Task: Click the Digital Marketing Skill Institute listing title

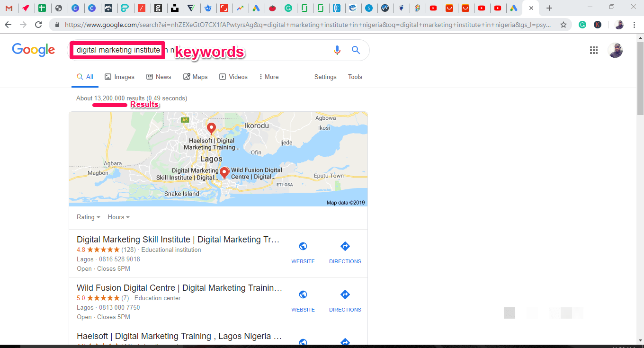Action: click(178, 240)
